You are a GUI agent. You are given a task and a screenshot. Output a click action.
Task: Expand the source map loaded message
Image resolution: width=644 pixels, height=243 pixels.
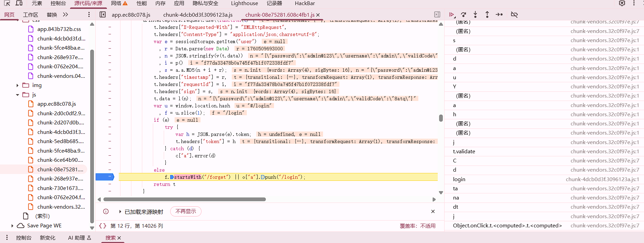120,212
